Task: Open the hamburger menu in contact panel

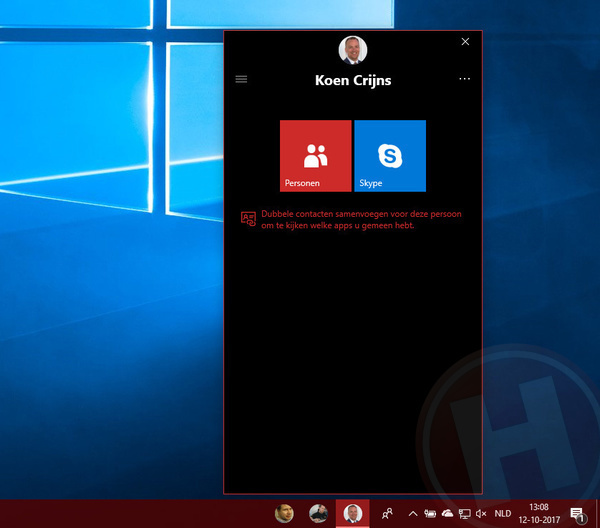Action: pos(241,79)
